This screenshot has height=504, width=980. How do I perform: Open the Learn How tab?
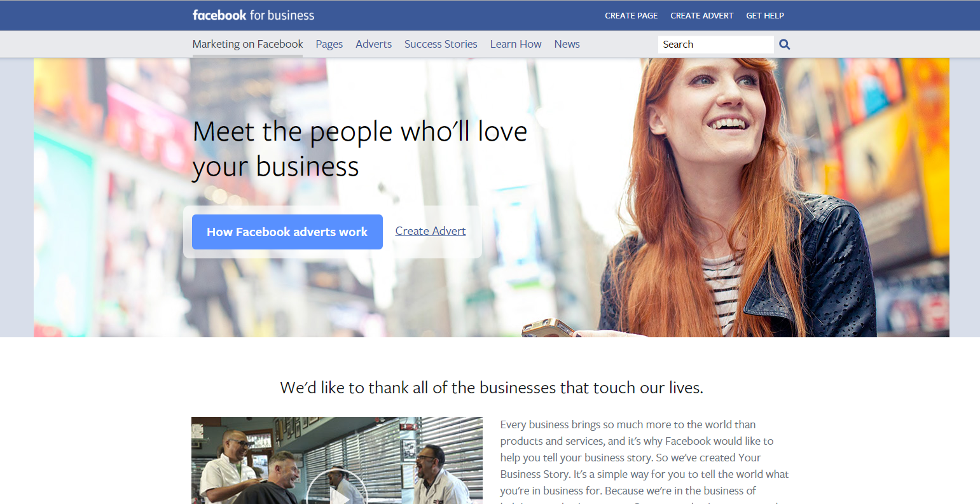click(x=516, y=44)
